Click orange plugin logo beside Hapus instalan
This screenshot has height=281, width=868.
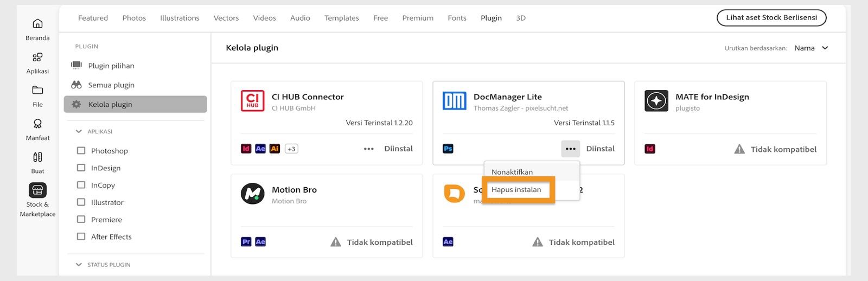(454, 194)
